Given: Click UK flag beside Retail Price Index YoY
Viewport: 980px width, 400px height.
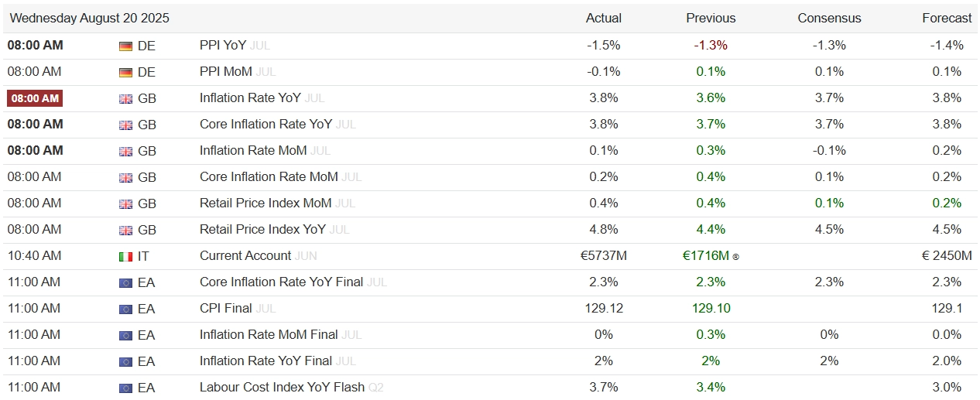Looking at the screenshot, I should 125,230.
